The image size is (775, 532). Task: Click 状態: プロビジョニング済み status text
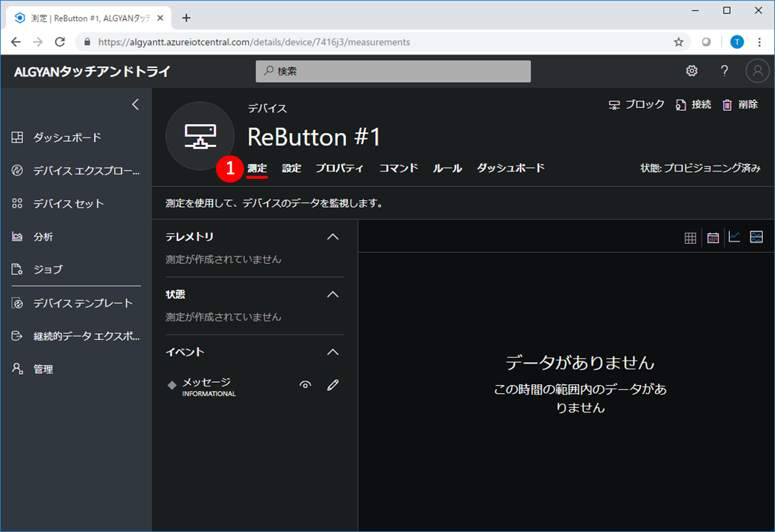point(700,168)
